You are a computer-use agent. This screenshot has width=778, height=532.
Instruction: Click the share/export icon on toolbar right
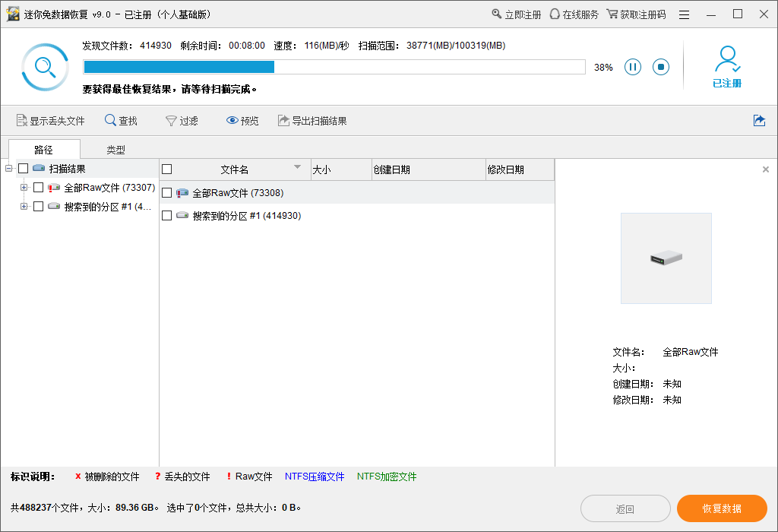[759, 121]
